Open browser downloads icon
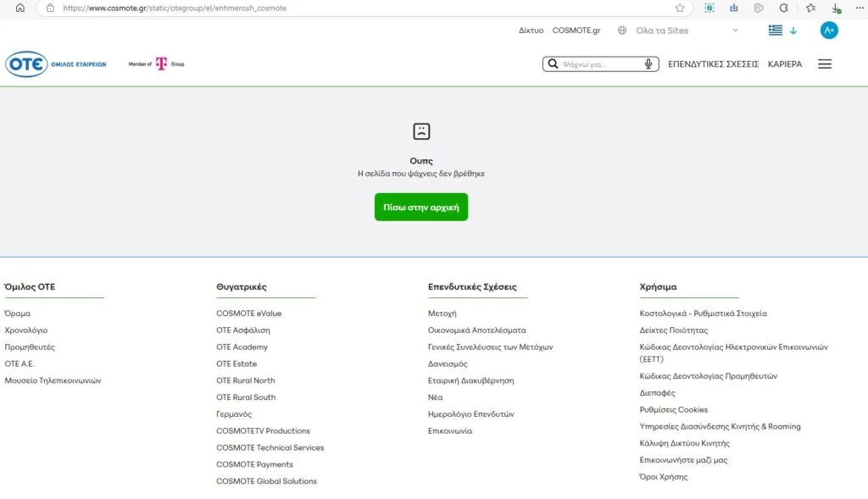The image size is (868, 499). point(836,8)
